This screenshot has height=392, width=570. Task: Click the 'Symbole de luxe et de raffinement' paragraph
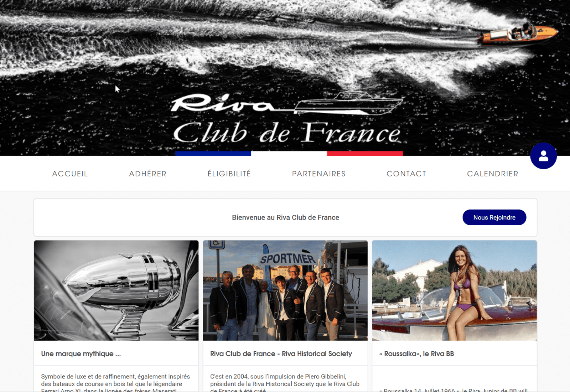tap(115, 383)
